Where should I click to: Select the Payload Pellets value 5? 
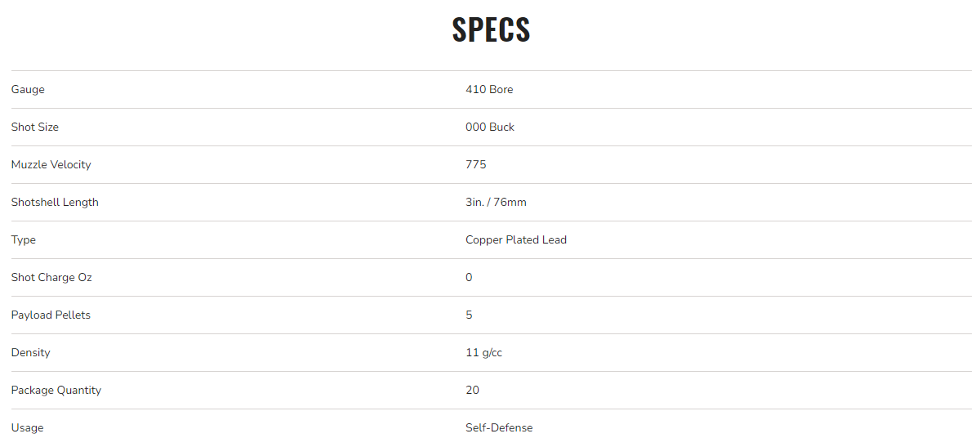click(x=469, y=315)
